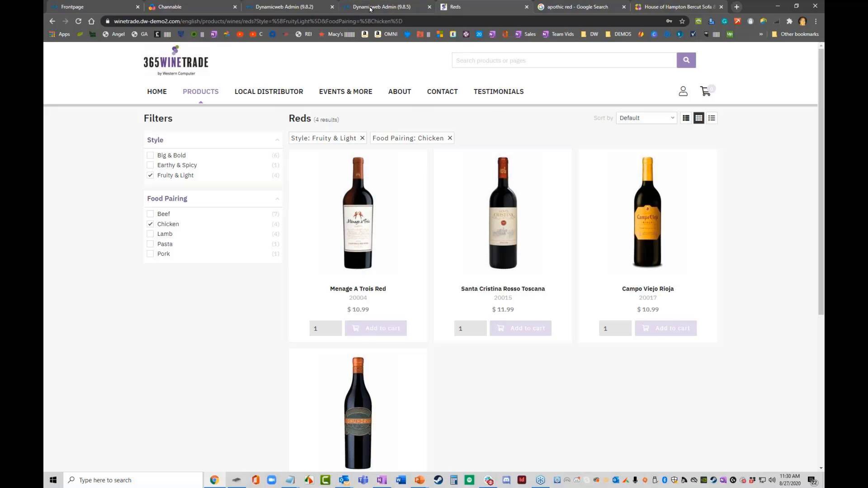This screenshot has width=868, height=488.
Task: Add Santa Cristina Rosso Toscana to cart
Action: pos(520,328)
